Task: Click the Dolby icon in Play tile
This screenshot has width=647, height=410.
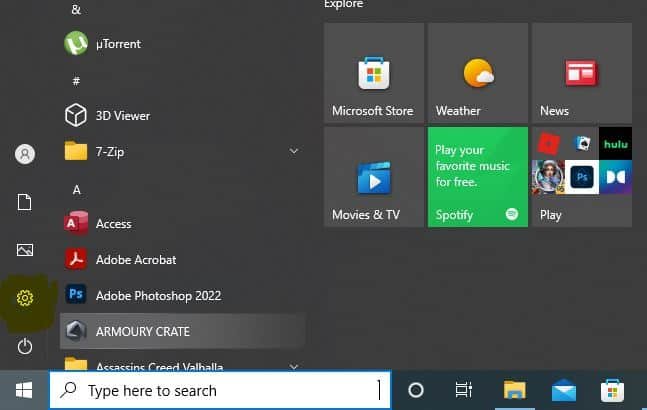Action: (615, 177)
